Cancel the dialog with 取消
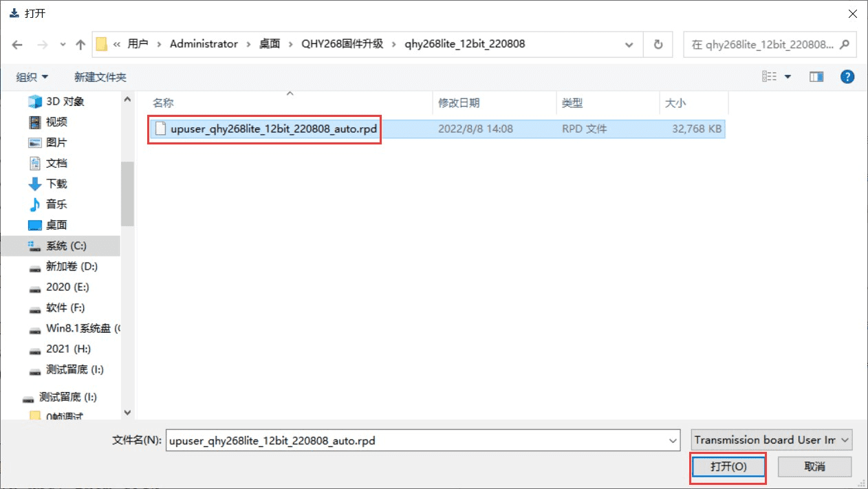868x489 pixels. point(814,466)
